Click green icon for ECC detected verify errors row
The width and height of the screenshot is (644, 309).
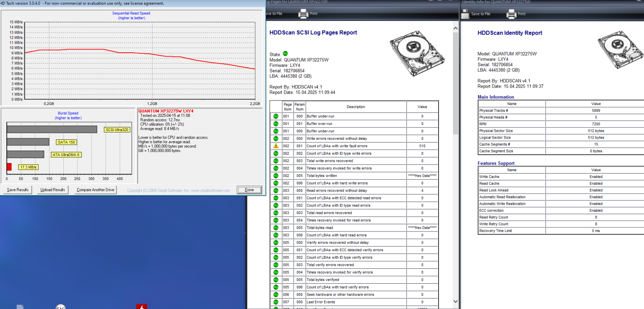pyautogui.click(x=276, y=250)
